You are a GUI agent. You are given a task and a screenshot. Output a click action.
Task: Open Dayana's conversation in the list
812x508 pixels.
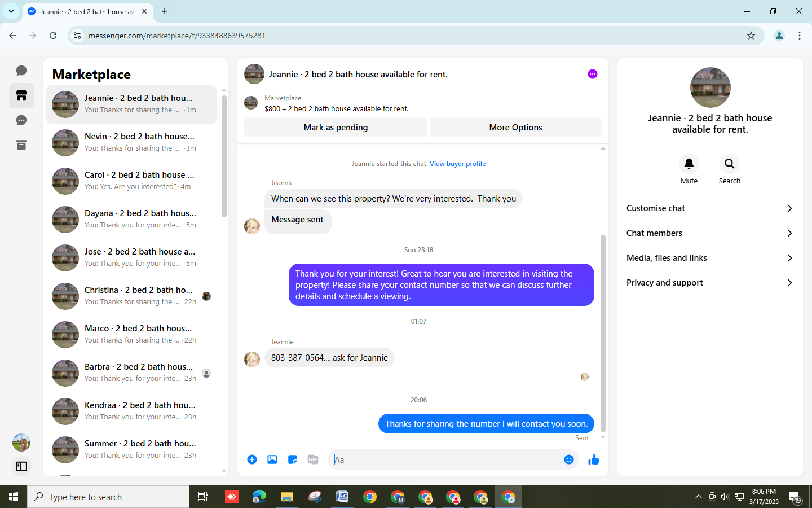coord(131,220)
